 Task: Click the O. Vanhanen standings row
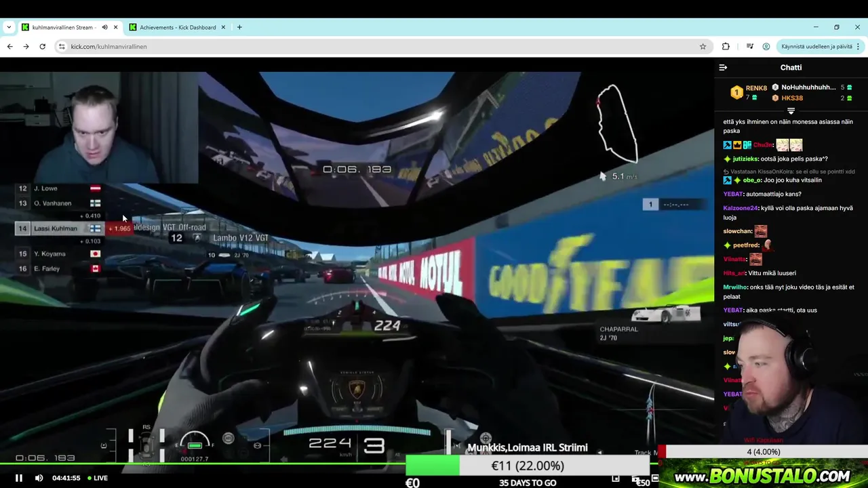tap(60, 203)
